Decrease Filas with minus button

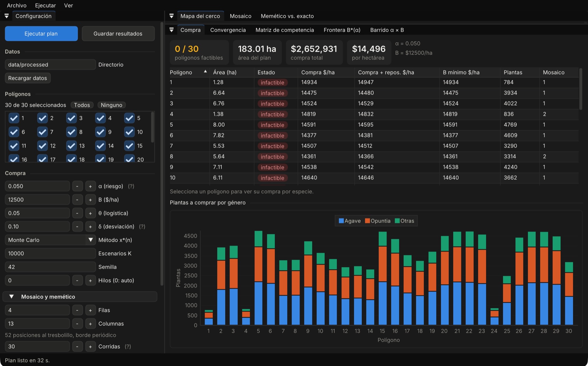tap(77, 310)
